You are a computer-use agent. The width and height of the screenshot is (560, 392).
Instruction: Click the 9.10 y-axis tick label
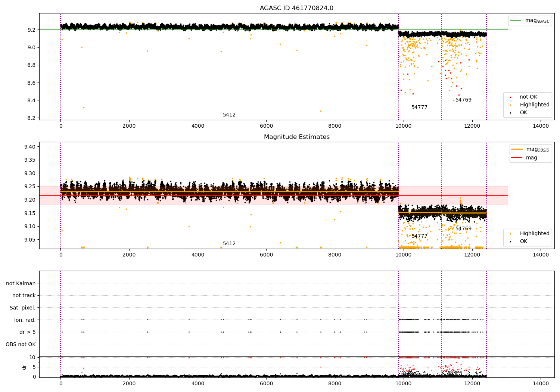click(30, 226)
